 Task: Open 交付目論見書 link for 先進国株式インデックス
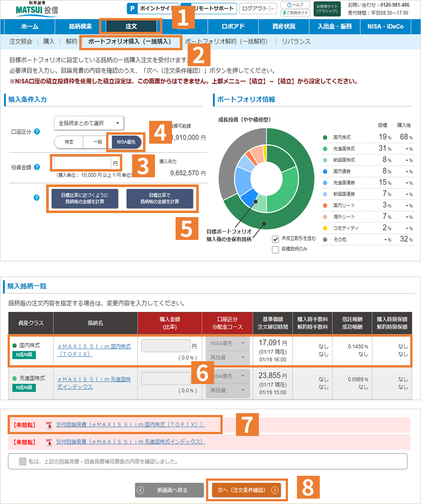130,442
